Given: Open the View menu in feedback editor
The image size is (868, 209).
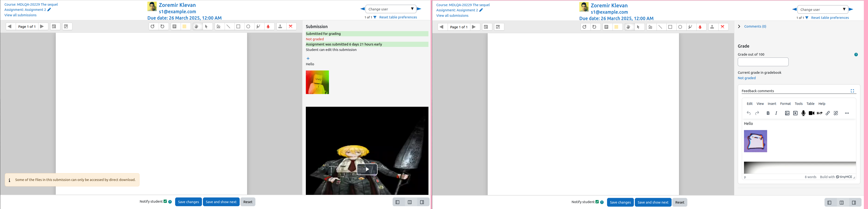Looking at the screenshot, I should tap(760, 104).
